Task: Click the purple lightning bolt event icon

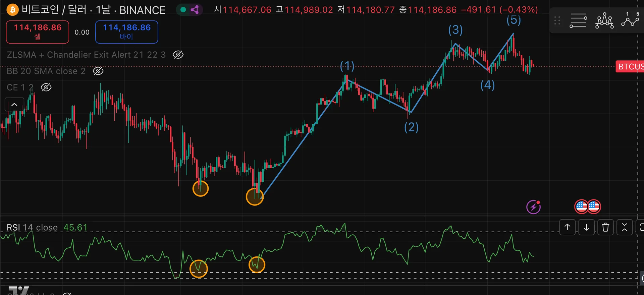Action: pos(533,207)
